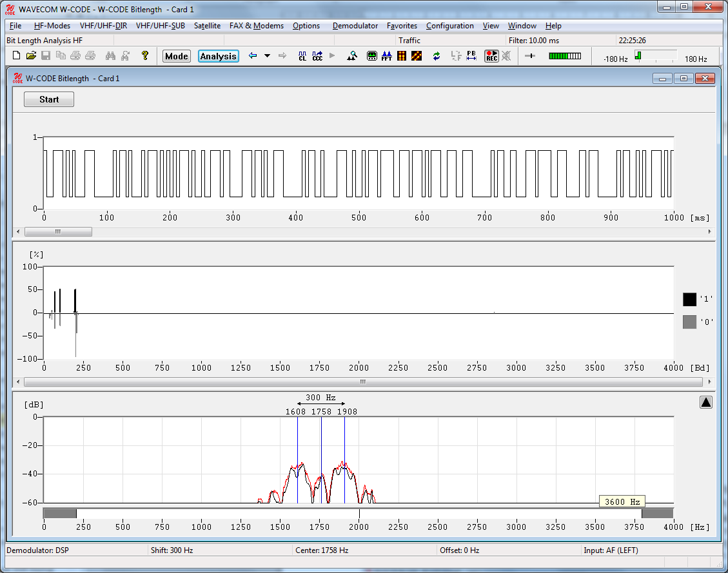Select the CCC classifier icon
This screenshot has height=573, width=728.
click(317, 56)
